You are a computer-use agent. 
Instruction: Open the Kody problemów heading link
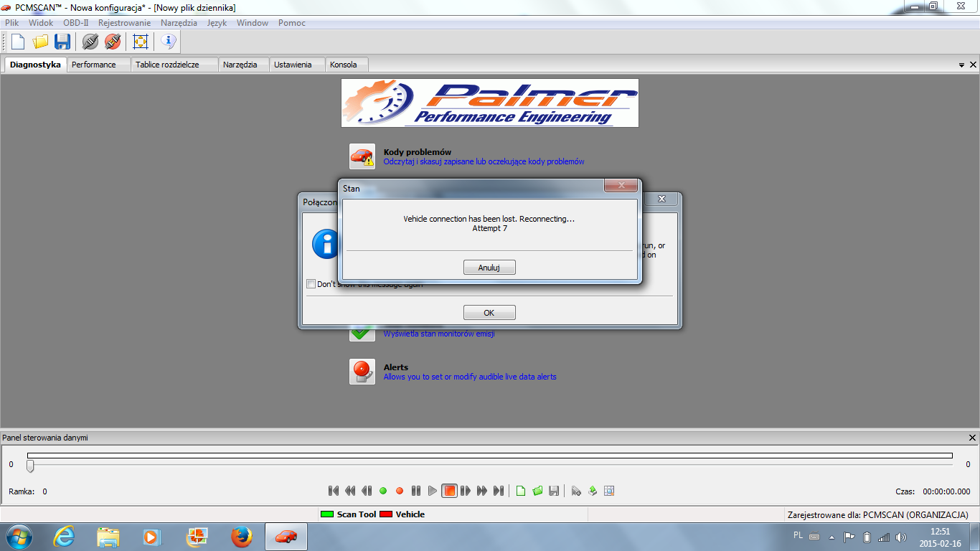click(x=418, y=152)
